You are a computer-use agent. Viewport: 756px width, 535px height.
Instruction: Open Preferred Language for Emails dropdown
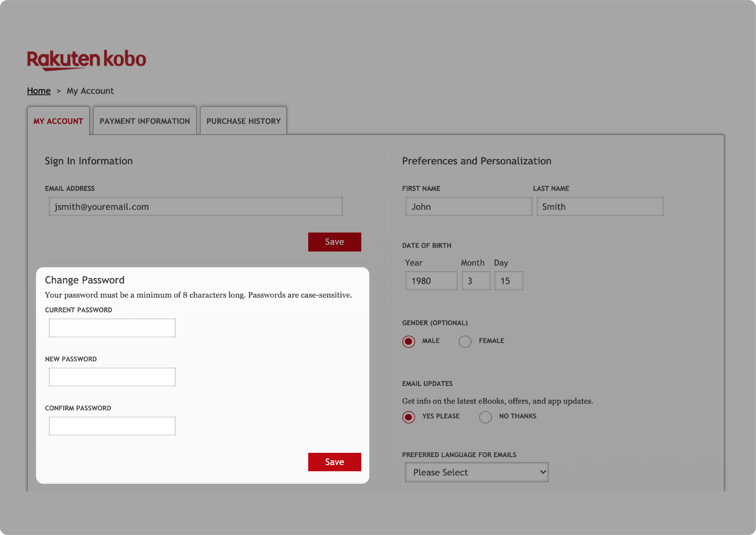pyautogui.click(x=476, y=472)
